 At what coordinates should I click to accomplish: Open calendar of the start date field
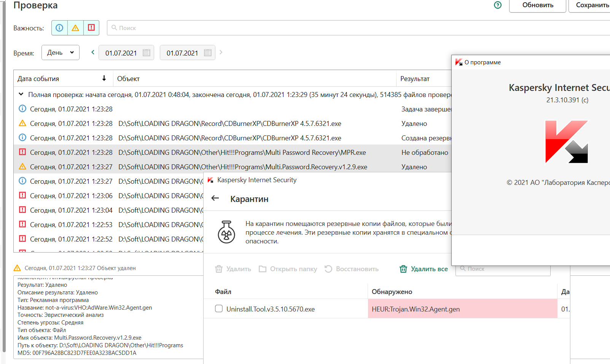coord(147,53)
